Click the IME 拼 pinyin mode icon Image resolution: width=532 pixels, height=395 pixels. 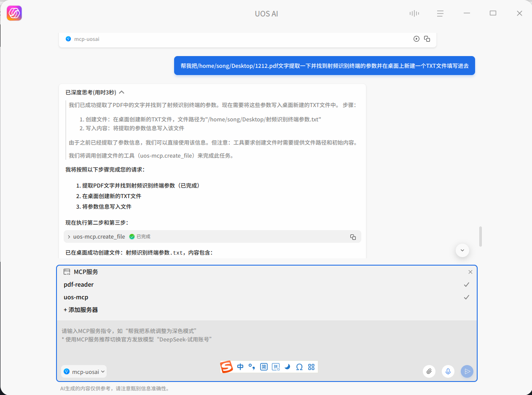tap(276, 367)
